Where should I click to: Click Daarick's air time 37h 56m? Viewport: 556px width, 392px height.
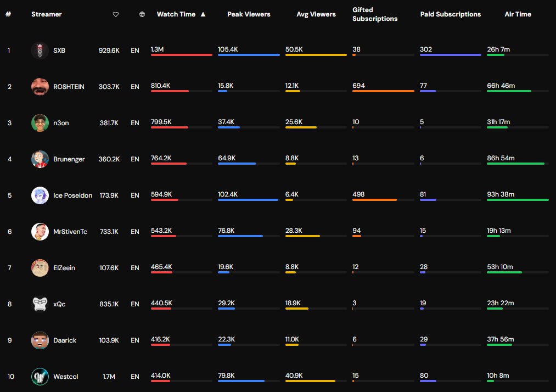click(501, 339)
